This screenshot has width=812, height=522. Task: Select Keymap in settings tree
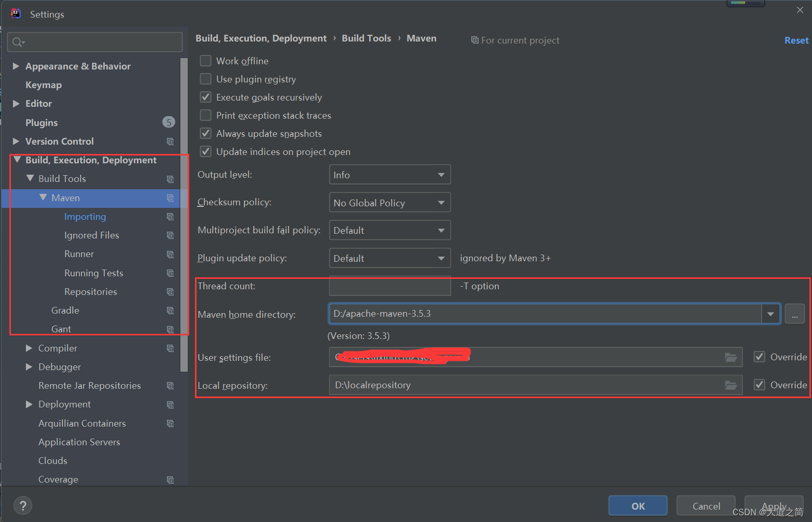(x=44, y=85)
